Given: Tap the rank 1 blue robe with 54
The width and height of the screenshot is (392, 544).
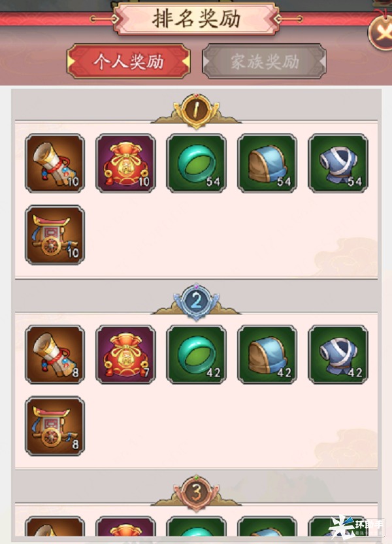Looking at the screenshot, I should pyautogui.click(x=338, y=163).
